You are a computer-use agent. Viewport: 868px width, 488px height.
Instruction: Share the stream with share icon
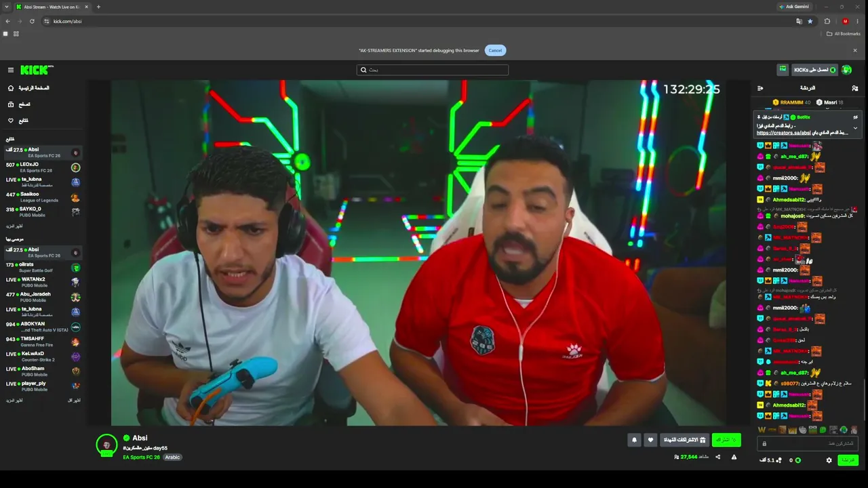pos(718,457)
